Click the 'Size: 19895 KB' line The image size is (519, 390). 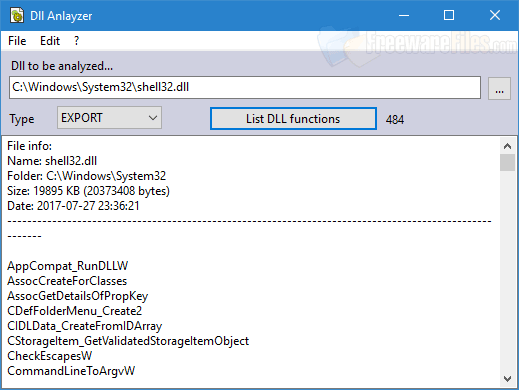point(88,191)
